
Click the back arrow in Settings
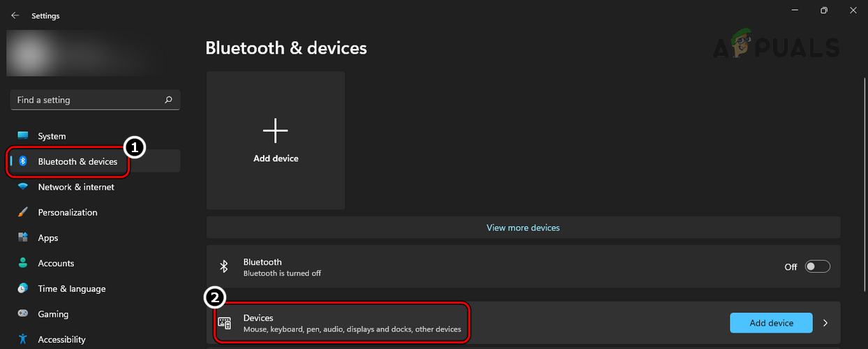15,15
